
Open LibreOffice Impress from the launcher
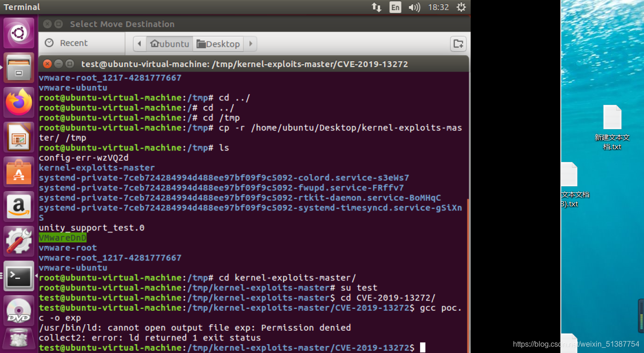click(x=19, y=137)
